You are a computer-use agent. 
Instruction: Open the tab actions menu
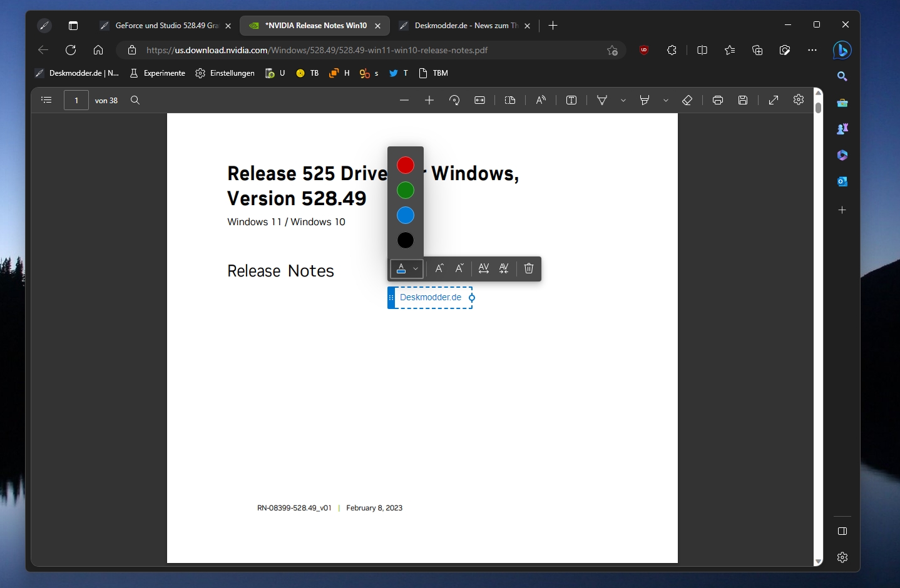point(73,26)
